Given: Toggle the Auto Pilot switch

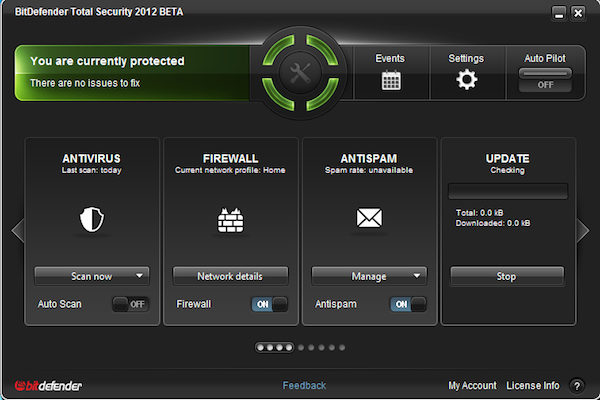Looking at the screenshot, I should pos(545,80).
